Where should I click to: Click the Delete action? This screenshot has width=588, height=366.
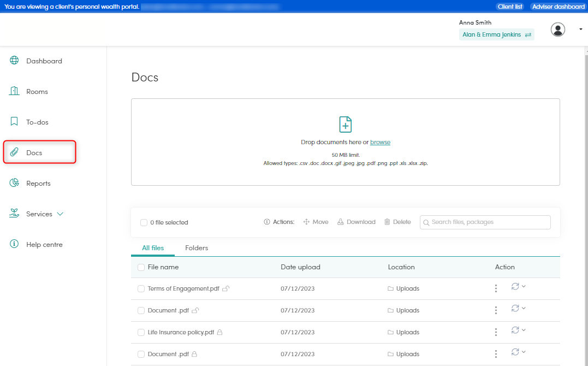coord(397,222)
